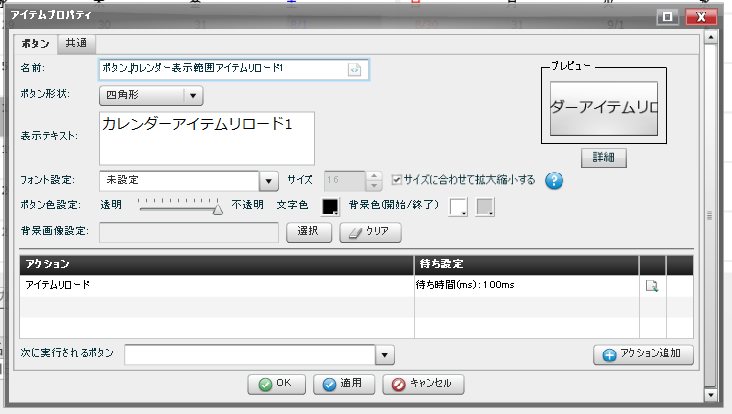732x414 pixels.
Task: Maximize the アイテムプロパティ dialog
Action: point(668,17)
